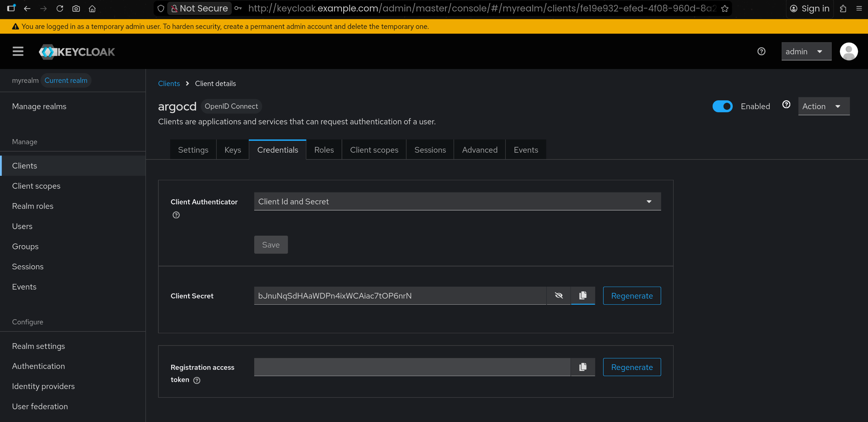Click the Client Secret text field
The width and height of the screenshot is (868, 422).
tap(399, 296)
